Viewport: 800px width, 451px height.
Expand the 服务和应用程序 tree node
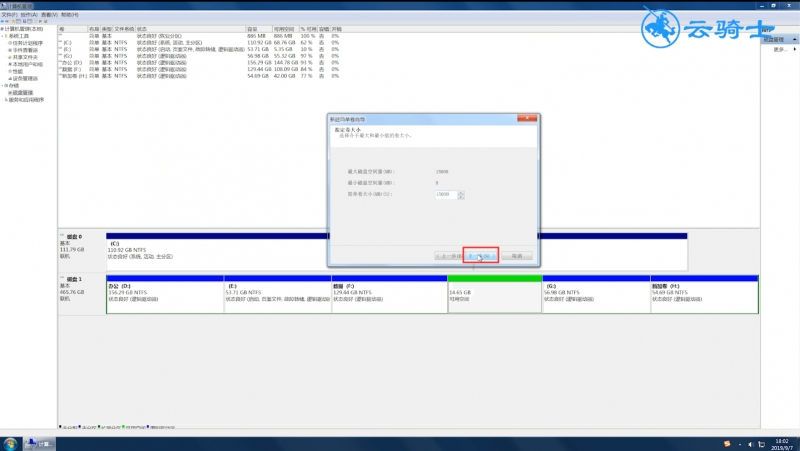click(x=4, y=99)
